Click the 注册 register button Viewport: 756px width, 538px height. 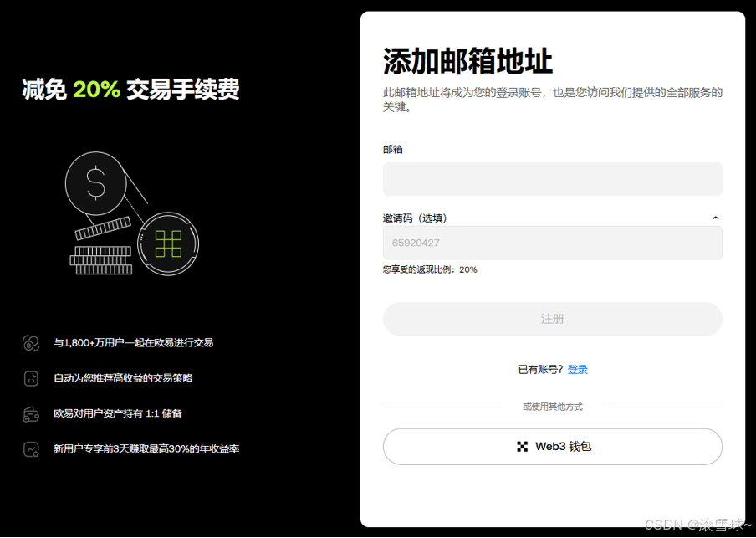(553, 319)
